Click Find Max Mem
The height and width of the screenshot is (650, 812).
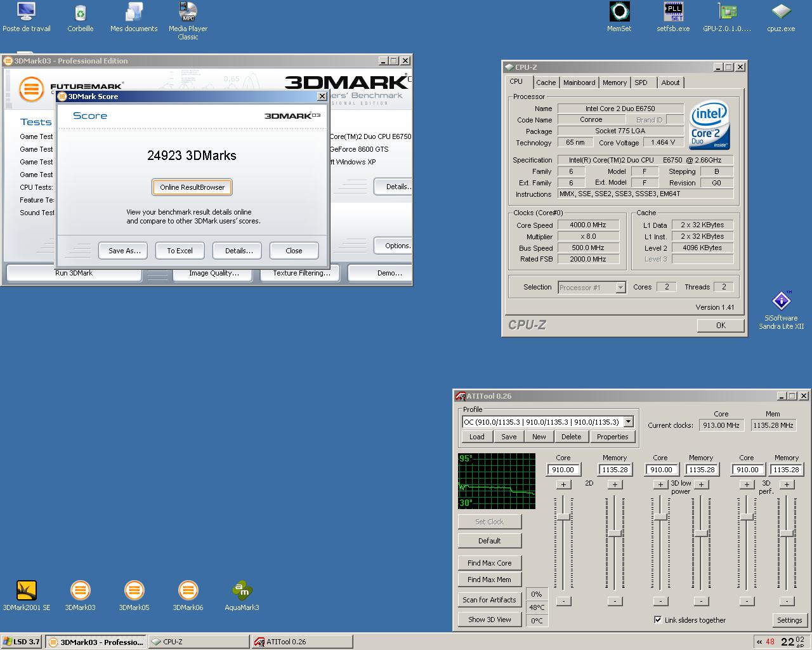(x=490, y=580)
